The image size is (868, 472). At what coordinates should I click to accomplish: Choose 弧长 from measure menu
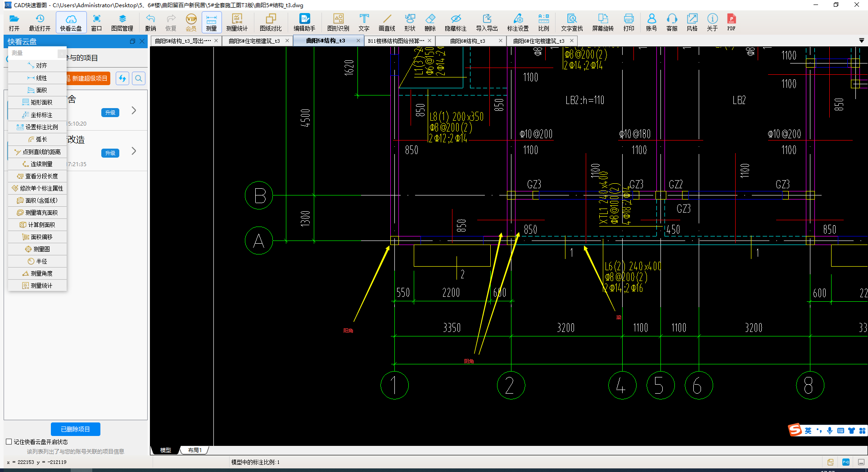(37, 139)
